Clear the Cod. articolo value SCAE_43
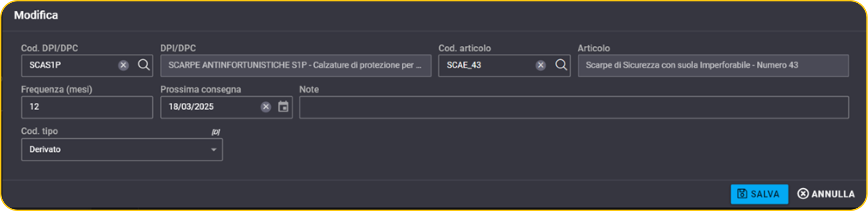The image size is (868, 211). tap(541, 65)
